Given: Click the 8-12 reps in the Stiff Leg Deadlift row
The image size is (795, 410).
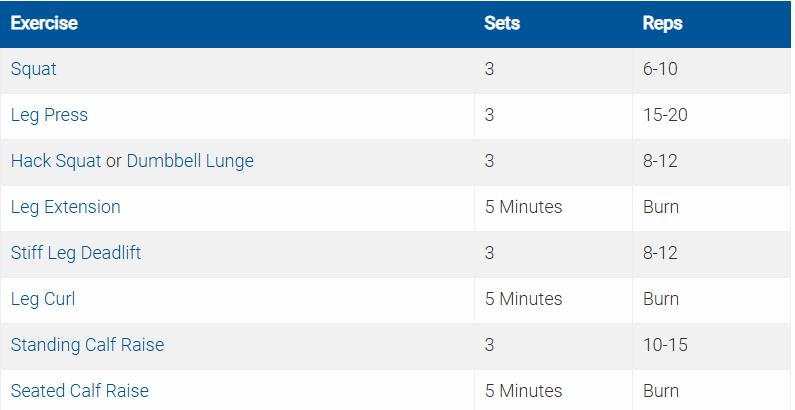Looking at the screenshot, I should [x=661, y=253].
